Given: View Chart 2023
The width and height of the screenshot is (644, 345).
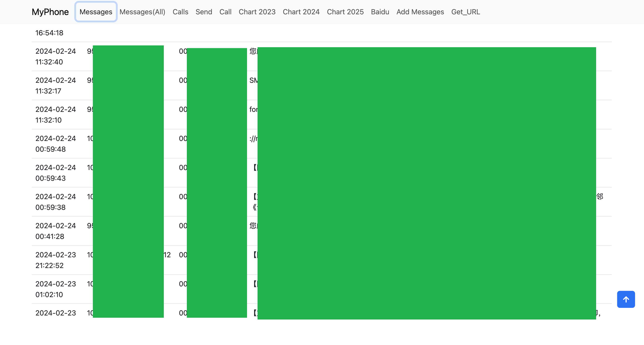Looking at the screenshot, I should (x=257, y=12).
